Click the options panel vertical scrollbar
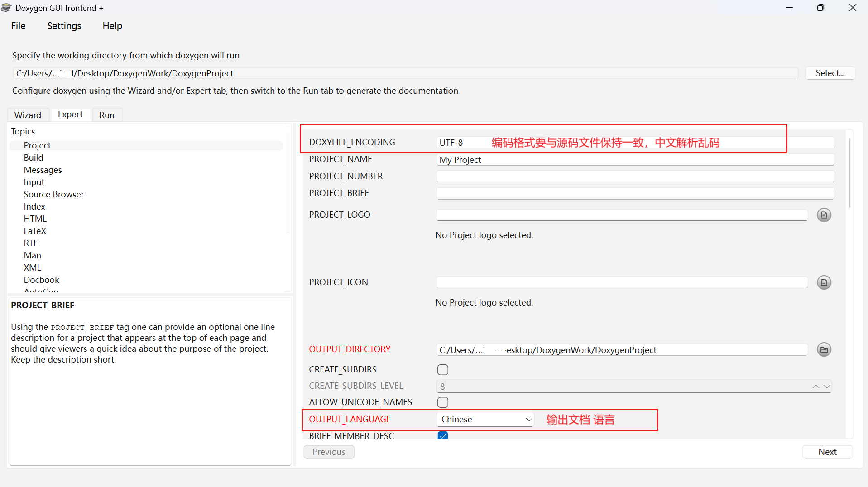Screen dimensions: 868x487 tap(849, 172)
